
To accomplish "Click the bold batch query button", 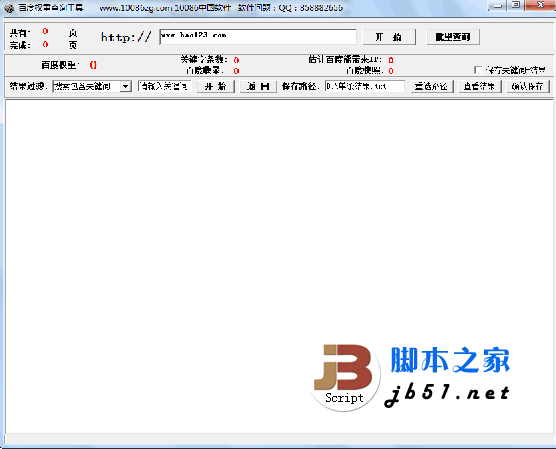I will click(453, 37).
